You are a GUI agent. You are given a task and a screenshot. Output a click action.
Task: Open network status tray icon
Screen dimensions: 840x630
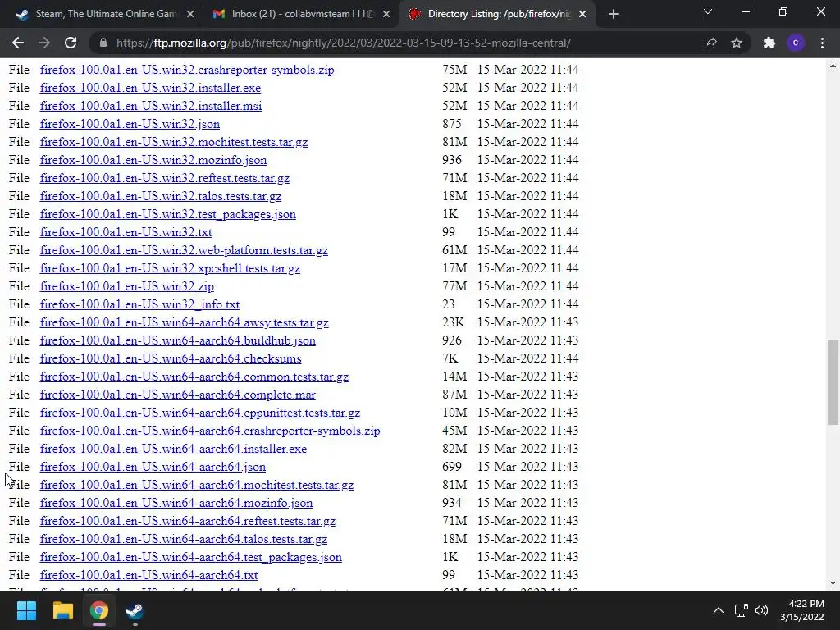click(x=741, y=610)
